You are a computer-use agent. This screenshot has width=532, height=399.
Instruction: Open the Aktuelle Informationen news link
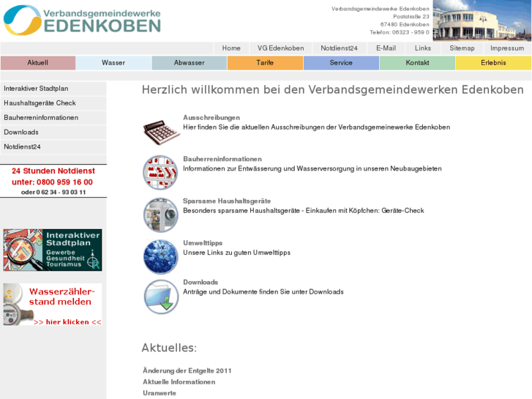tap(179, 382)
